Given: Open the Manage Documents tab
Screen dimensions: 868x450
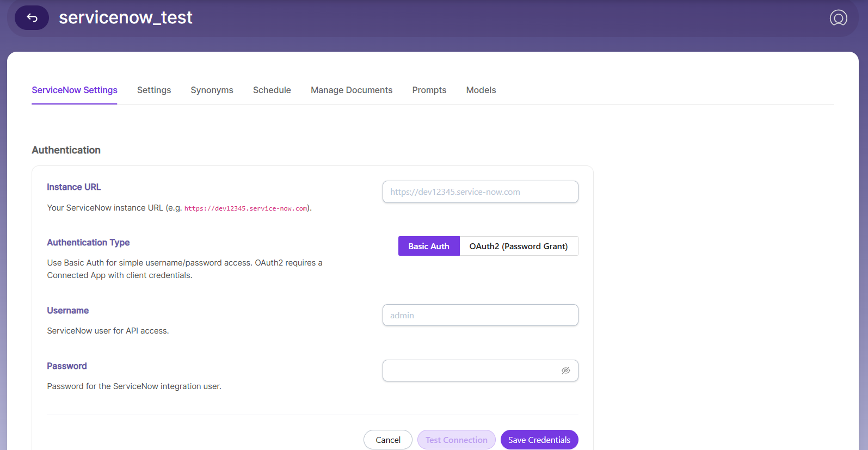Looking at the screenshot, I should (x=352, y=90).
